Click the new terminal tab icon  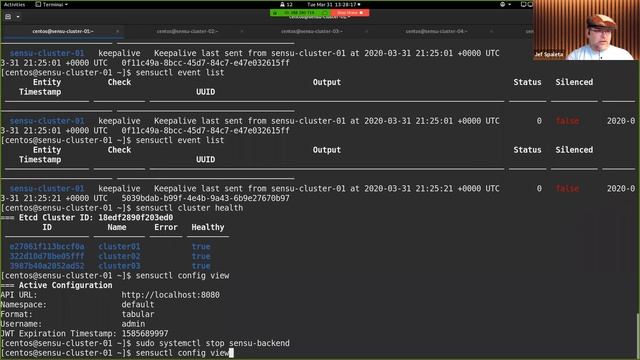tap(8, 17)
